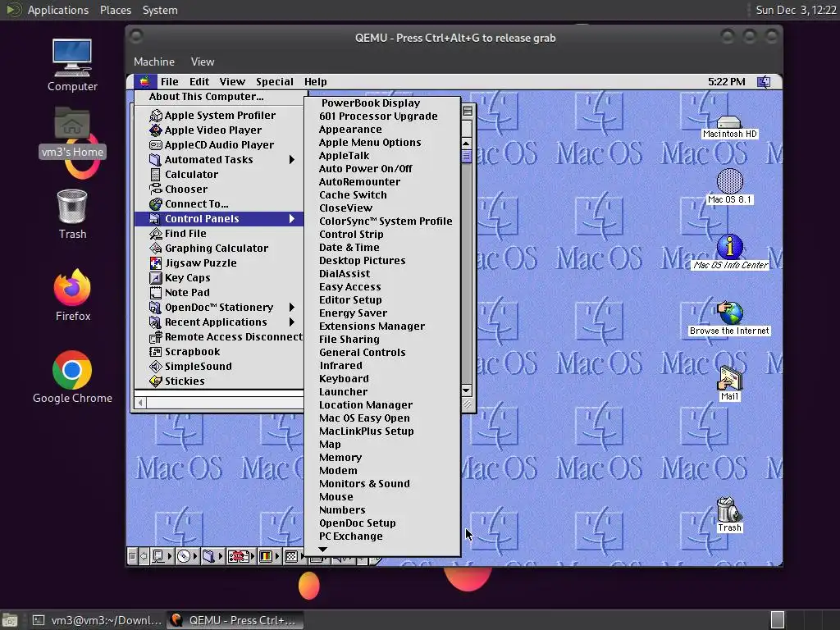Screen dimensions: 840x630
Task: Choose Desktop Pictures panel
Action: coord(382,260)
